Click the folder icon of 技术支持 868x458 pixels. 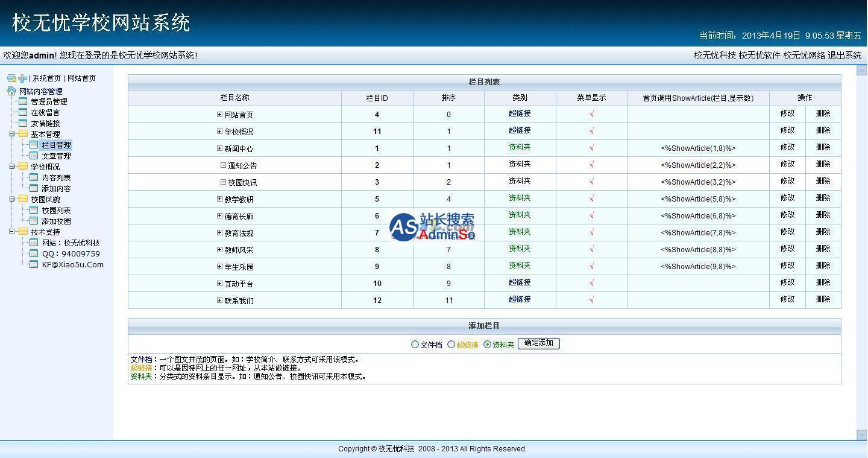tap(23, 232)
